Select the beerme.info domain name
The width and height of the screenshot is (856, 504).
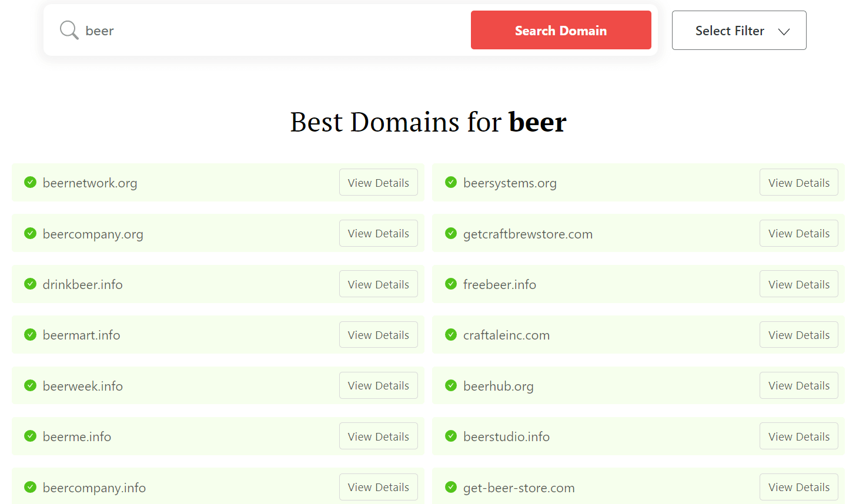(x=77, y=436)
